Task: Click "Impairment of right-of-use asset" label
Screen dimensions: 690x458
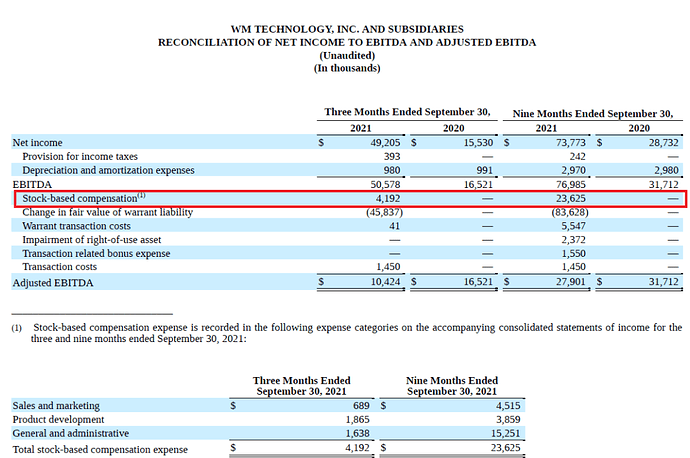Action: 92,240
